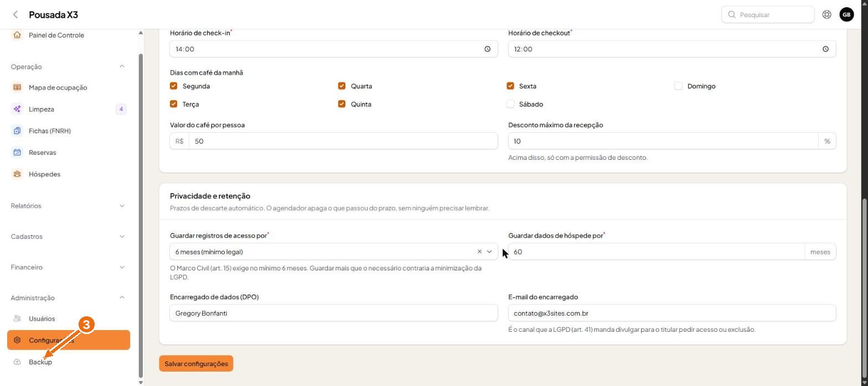
Task: Click Salvar configurações button
Action: pyautogui.click(x=196, y=363)
